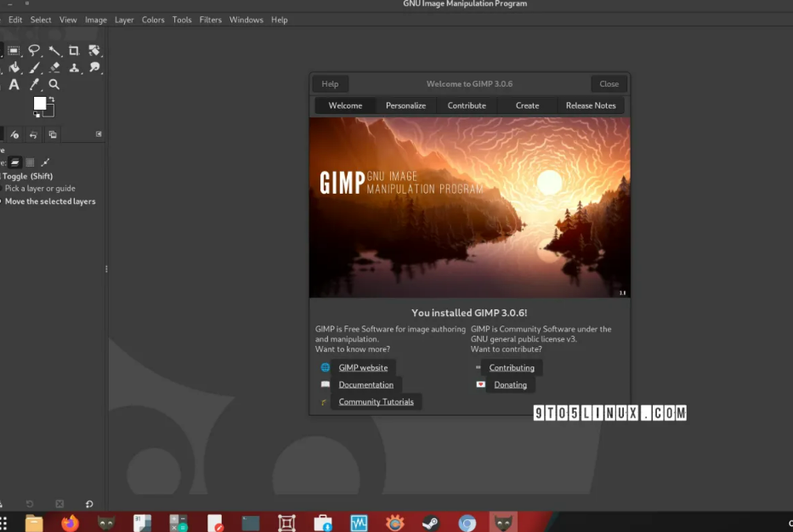
Task: Open the tool options tab configuration menu
Action: (x=99, y=134)
